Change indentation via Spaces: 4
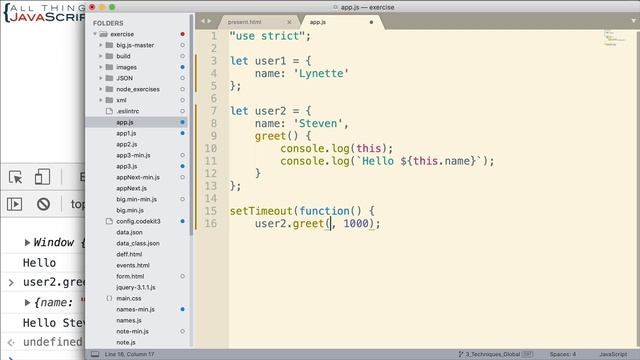The height and width of the screenshot is (360, 640). (x=562, y=354)
